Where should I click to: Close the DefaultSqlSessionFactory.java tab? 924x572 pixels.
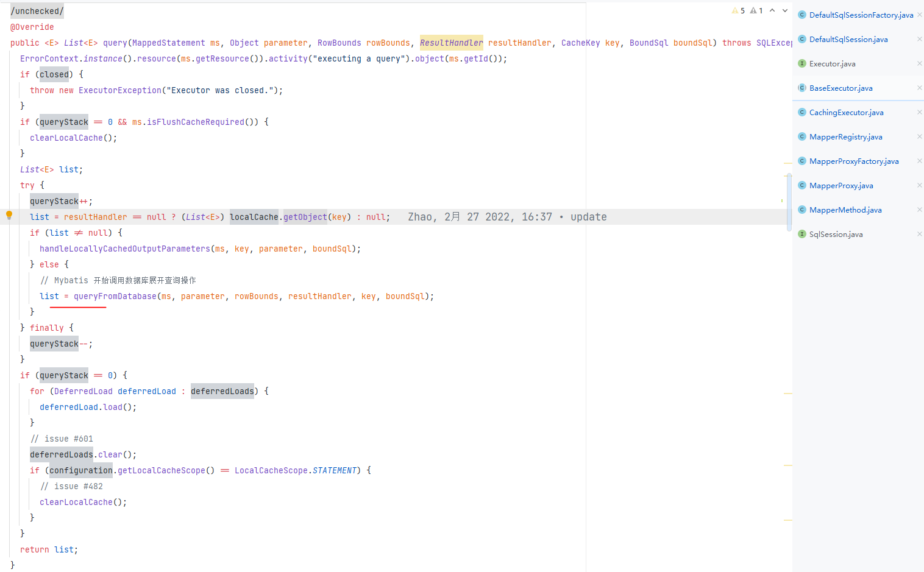click(920, 15)
